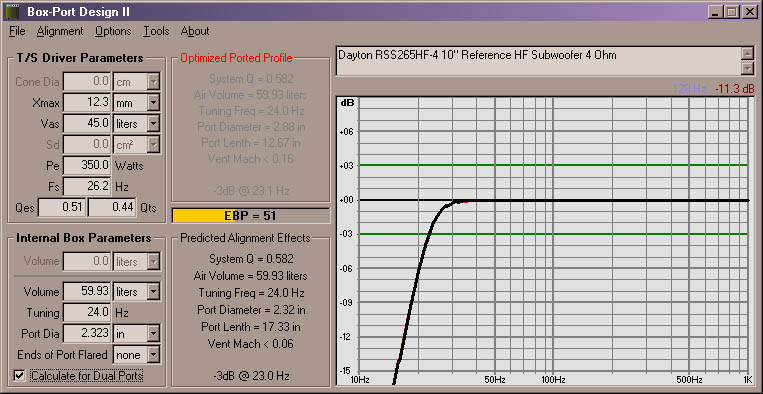Click the Tuning frequency field

coord(87,313)
